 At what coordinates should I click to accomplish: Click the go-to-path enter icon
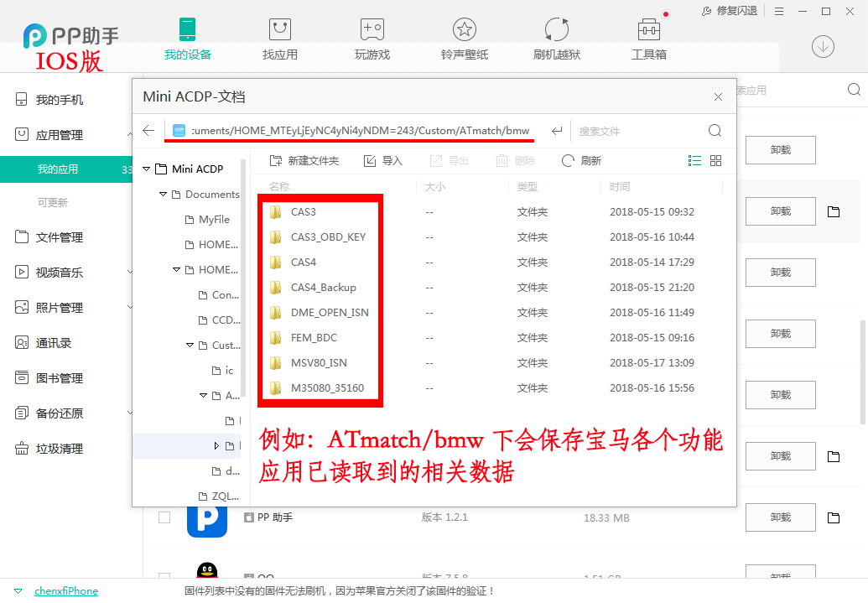click(557, 131)
